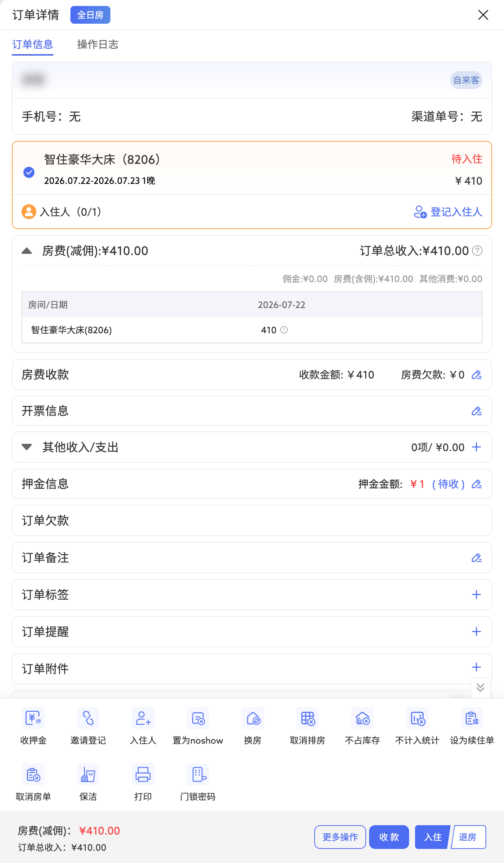This screenshot has width=504, height=863.
Task: Open the 保洁 housekeeping action
Action: (x=88, y=774)
